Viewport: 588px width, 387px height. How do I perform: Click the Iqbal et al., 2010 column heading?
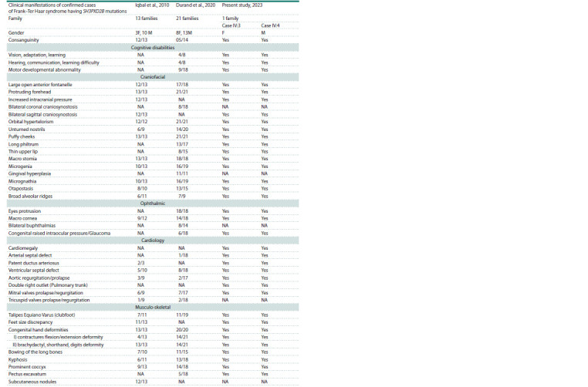click(x=152, y=5)
